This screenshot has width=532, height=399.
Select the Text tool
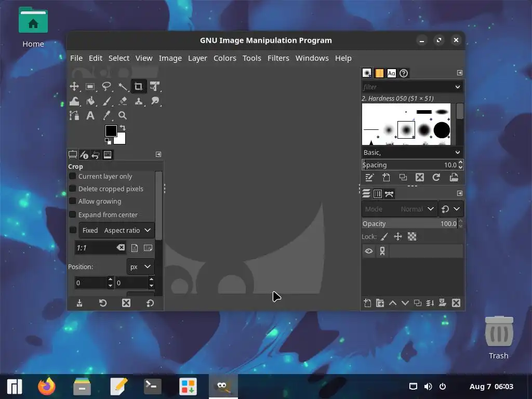(x=90, y=116)
